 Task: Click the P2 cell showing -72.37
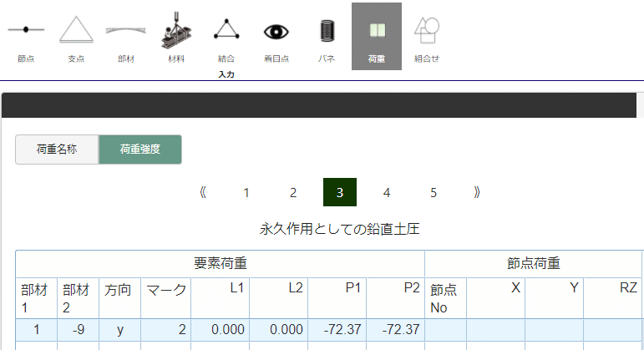[395, 329]
